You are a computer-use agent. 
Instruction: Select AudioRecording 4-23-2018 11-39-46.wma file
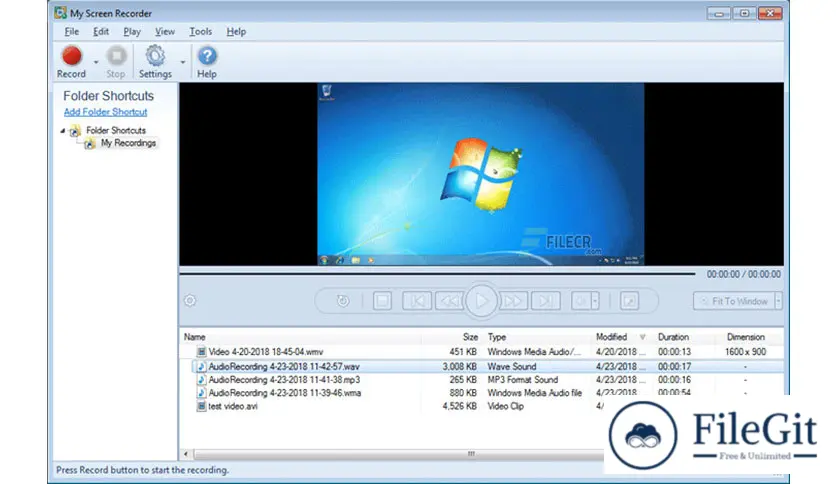285,393
